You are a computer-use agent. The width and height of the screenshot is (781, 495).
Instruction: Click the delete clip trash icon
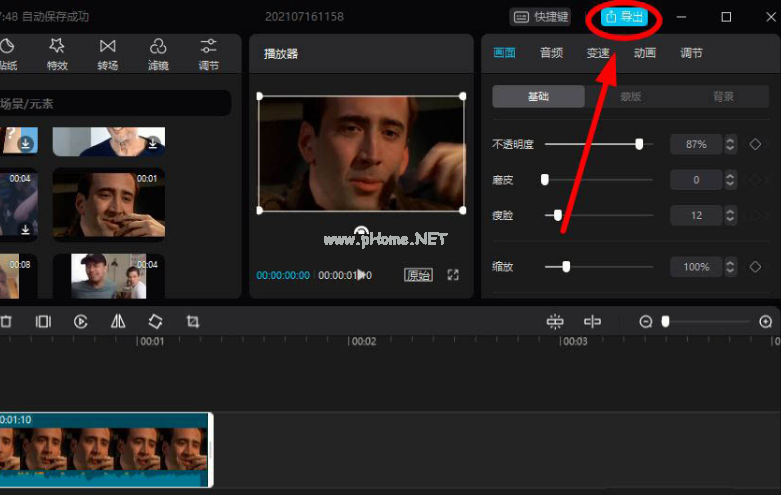tap(6, 322)
